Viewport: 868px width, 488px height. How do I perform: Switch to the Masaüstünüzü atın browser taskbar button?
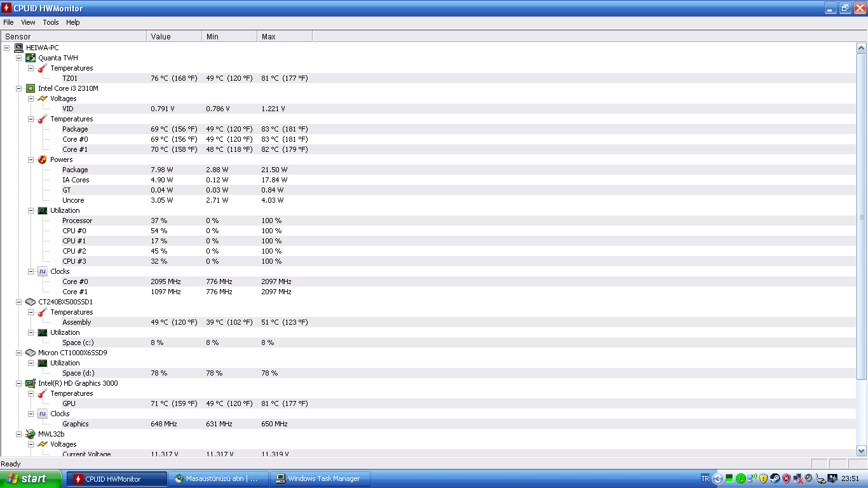[x=218, y=478]
